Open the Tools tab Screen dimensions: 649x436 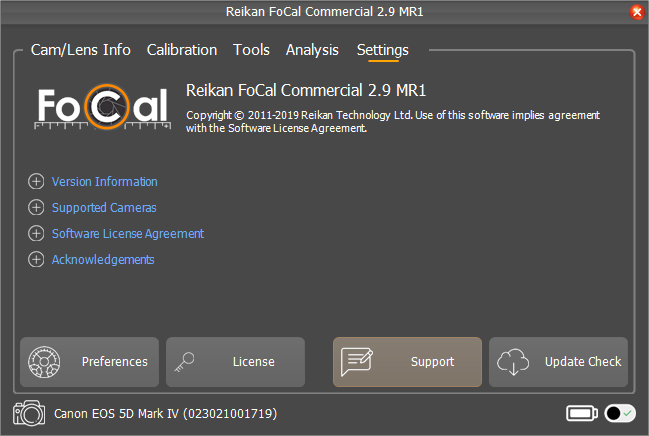tap(251, 50)
